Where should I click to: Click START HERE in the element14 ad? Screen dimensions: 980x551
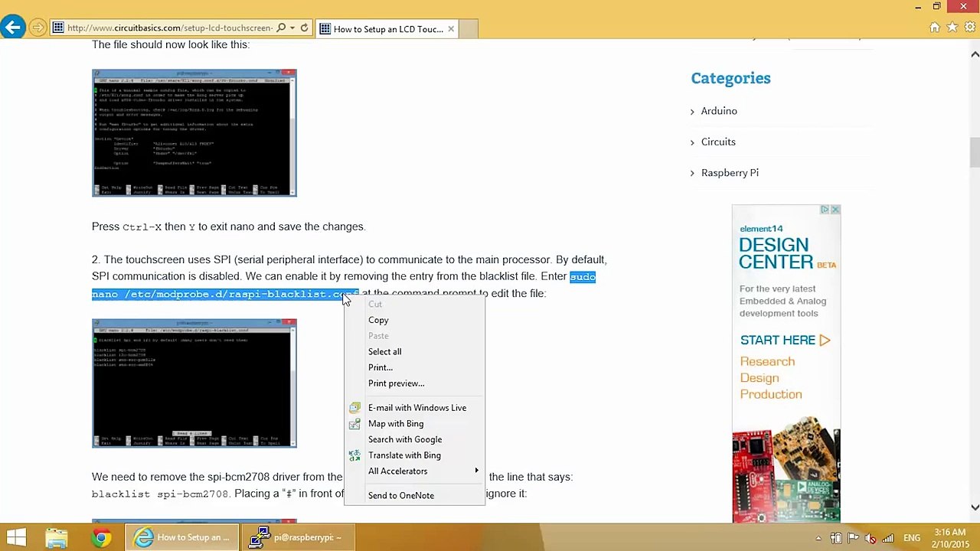pos(785,340)
